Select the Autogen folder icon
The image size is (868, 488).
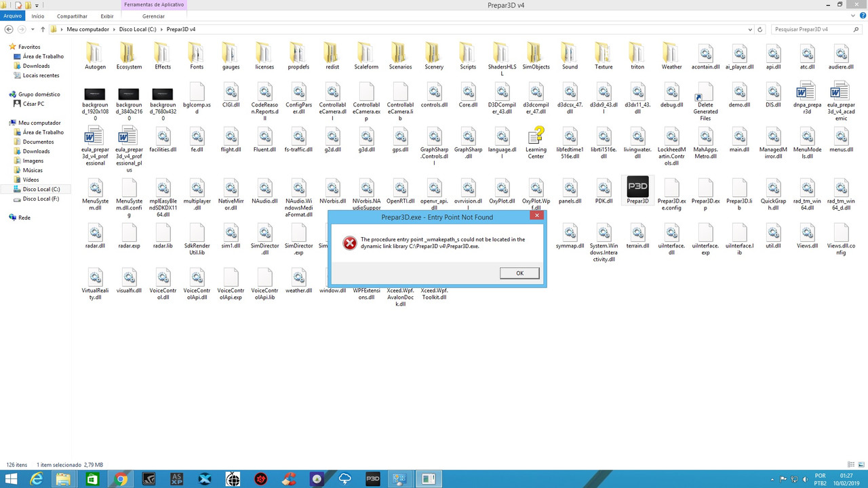(x=95, y=52)
